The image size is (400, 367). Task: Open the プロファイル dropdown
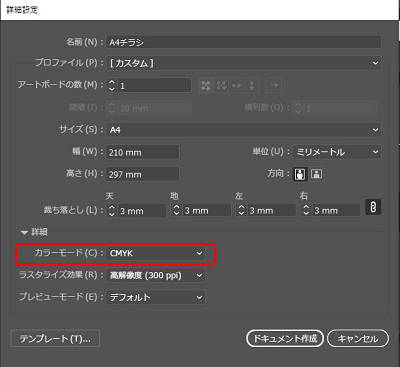pyautogui.click(x=244, y=63)
